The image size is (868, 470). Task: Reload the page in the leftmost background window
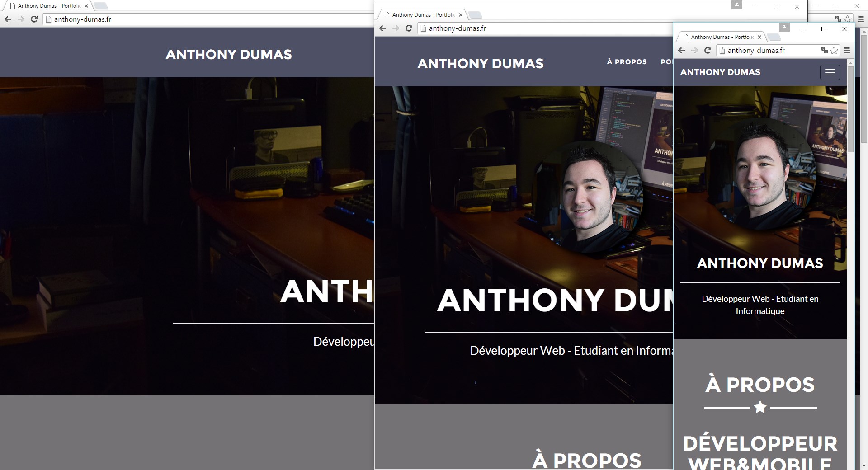tap(34, 19)
